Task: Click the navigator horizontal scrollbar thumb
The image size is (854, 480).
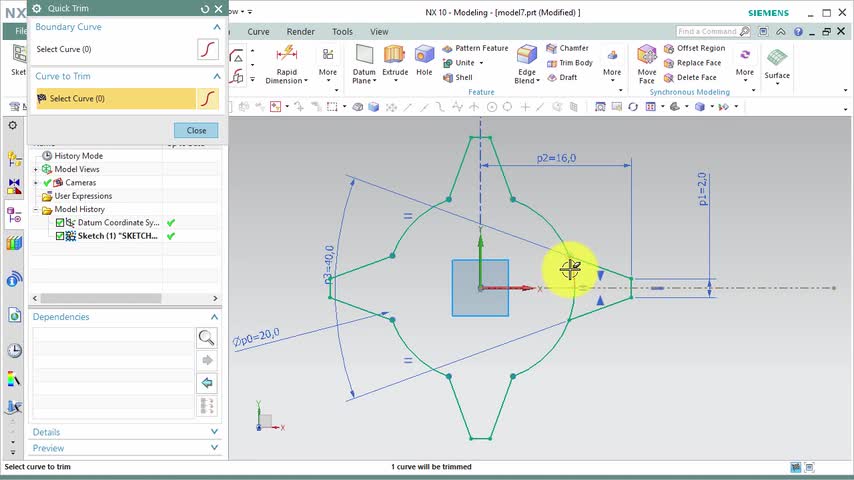Action: click(101, 299)
